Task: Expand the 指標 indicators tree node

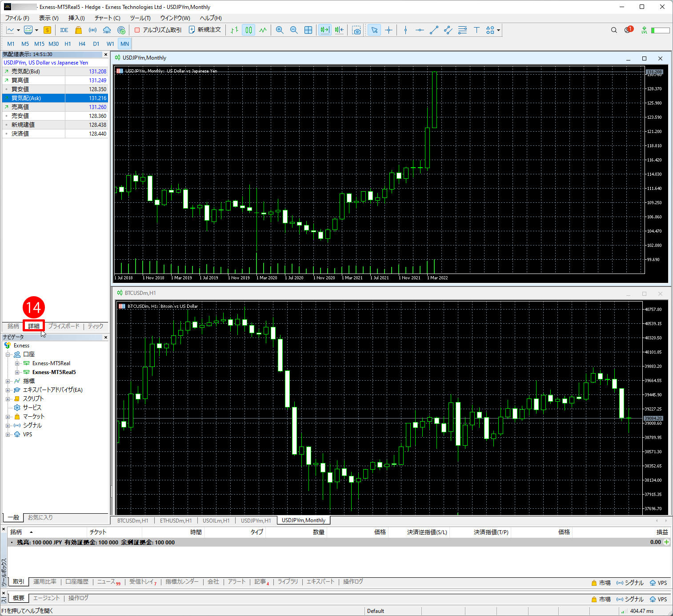Action: tap(8, 381)
